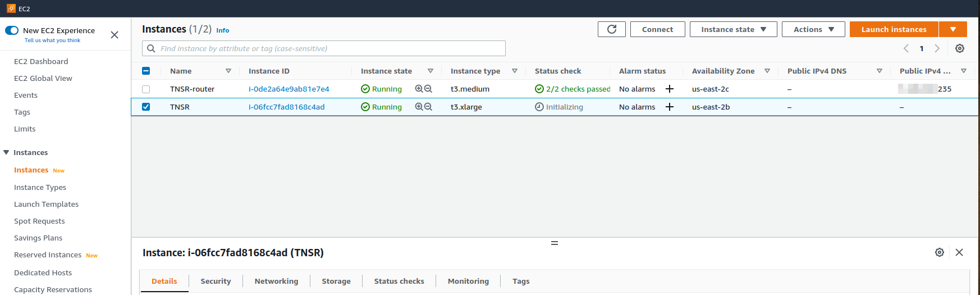
Task: Open the Actions dropdown menu
Action: pos(813,29)
